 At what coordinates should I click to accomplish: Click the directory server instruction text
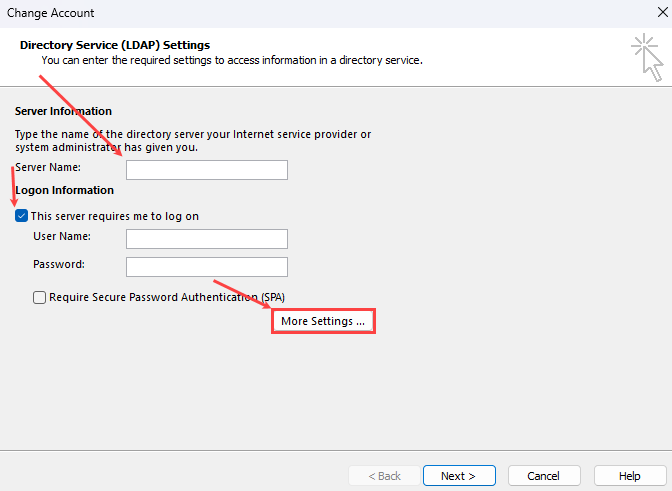tap(193, 140)
